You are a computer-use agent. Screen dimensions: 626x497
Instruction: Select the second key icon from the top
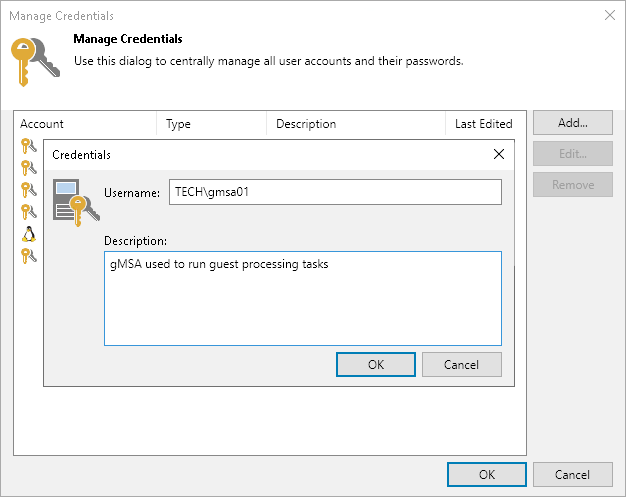click(29, 168)
